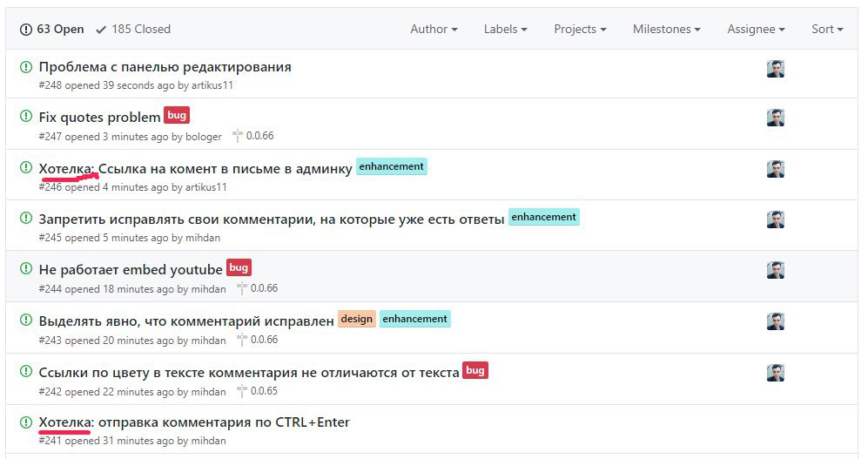
Task: Click bug label on issue #242
Action: pos(475,370)
